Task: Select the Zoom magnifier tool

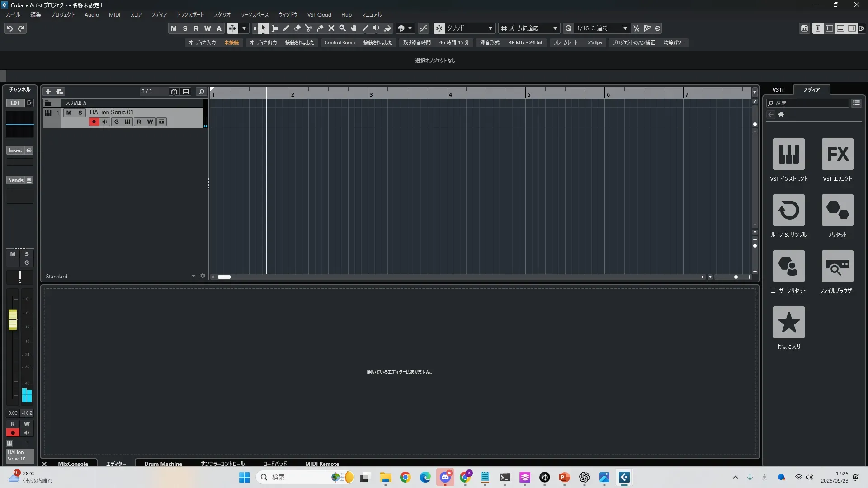Action: (x=343, y=28)
